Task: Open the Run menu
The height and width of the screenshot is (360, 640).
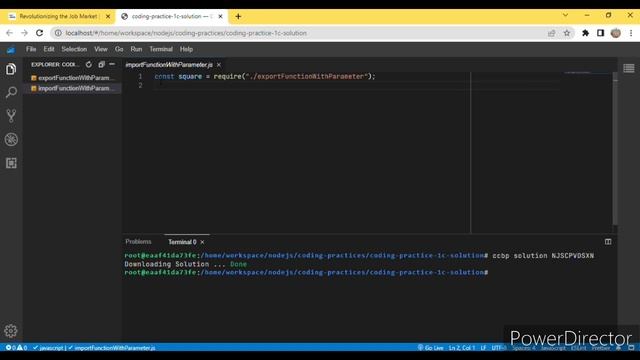Action: click(136, 49)
